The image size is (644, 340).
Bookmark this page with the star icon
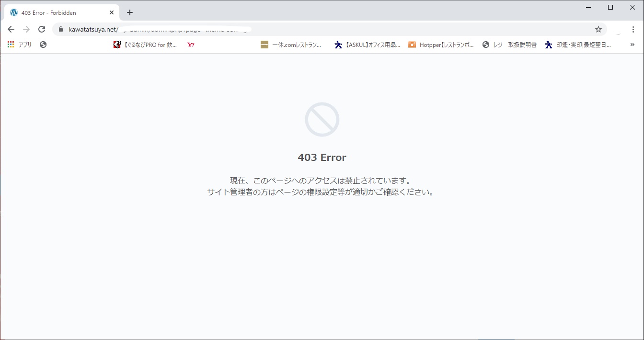[598, 29]
